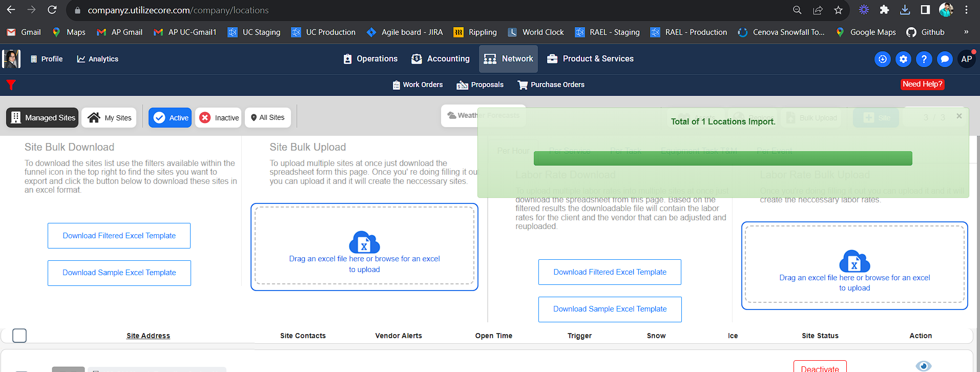Download Filtered Excel Template under Site Bulk Download
The width and height of the screenshot is (980, 372).
coord(119,236)
